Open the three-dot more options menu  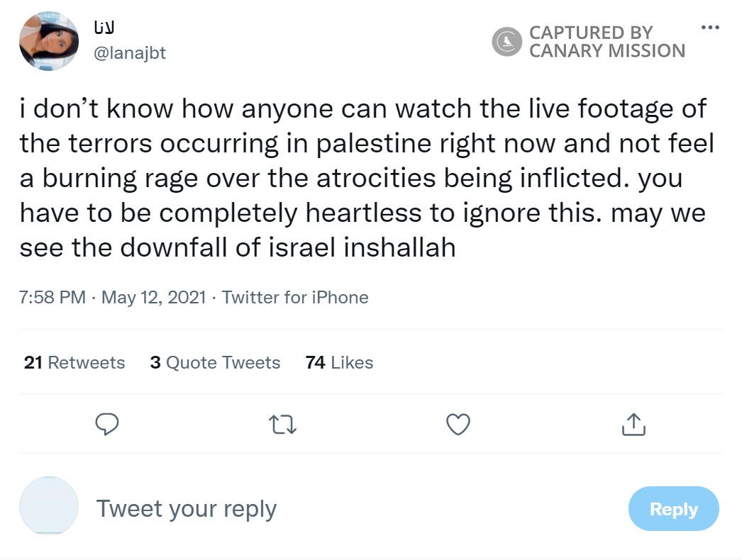tap(709, 28)
